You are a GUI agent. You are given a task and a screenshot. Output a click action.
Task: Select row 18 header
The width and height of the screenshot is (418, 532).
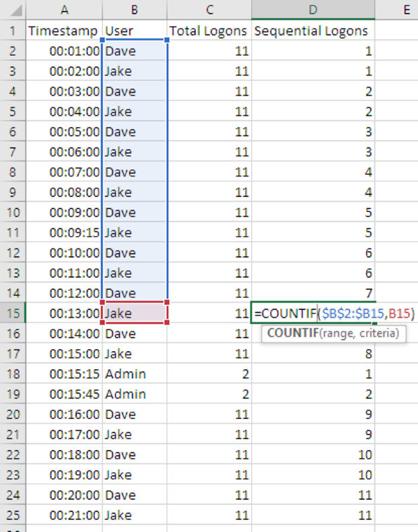pos(12,374)
